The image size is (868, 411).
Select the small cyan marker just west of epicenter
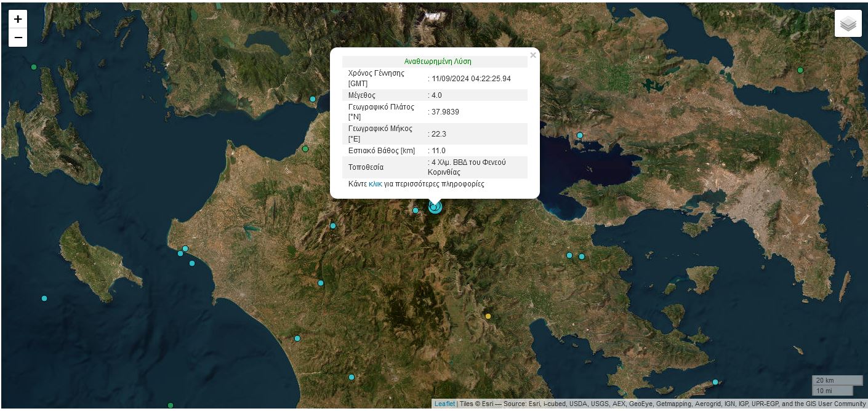(x=416, y=210)
